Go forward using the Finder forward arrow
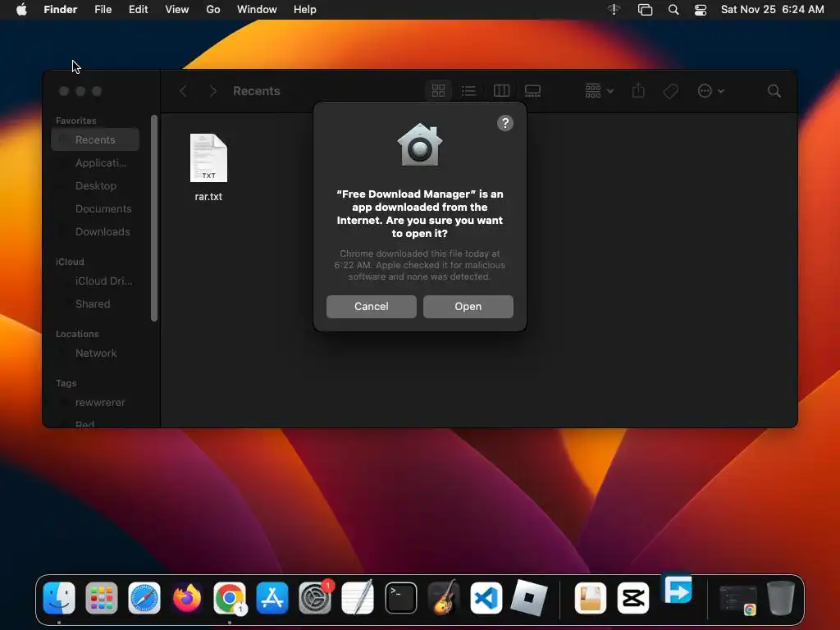The width and height of the screenshot is (840, 630). [x=212, y=91]
